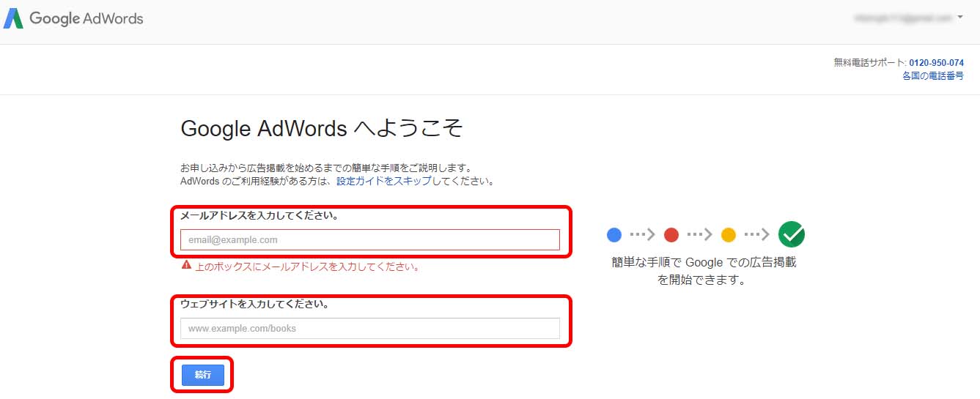Viewport: 980px width, 399px height.
Task: Click the red email error message text
Action: click(308, 266)
